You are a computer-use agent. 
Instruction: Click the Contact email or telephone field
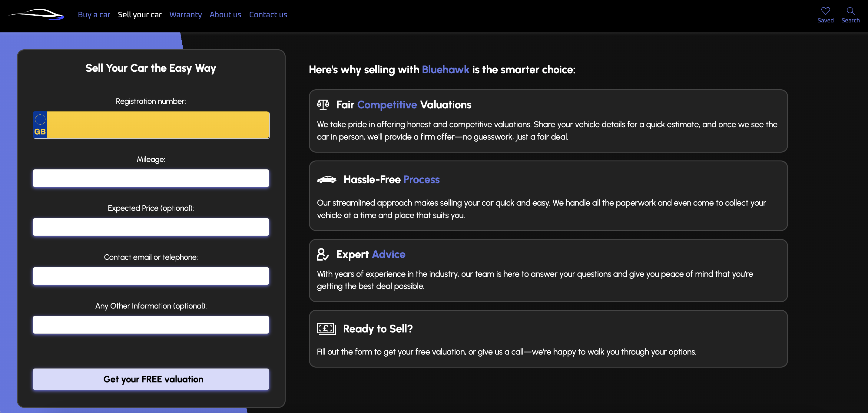151,276
